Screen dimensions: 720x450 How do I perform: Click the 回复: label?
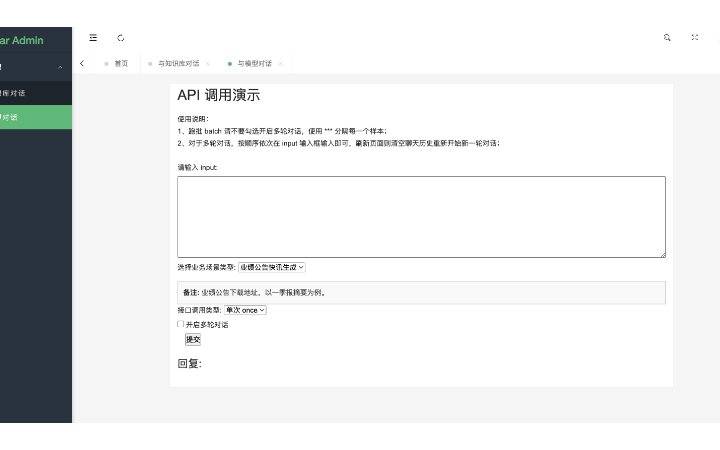click(x=190, y=364)
